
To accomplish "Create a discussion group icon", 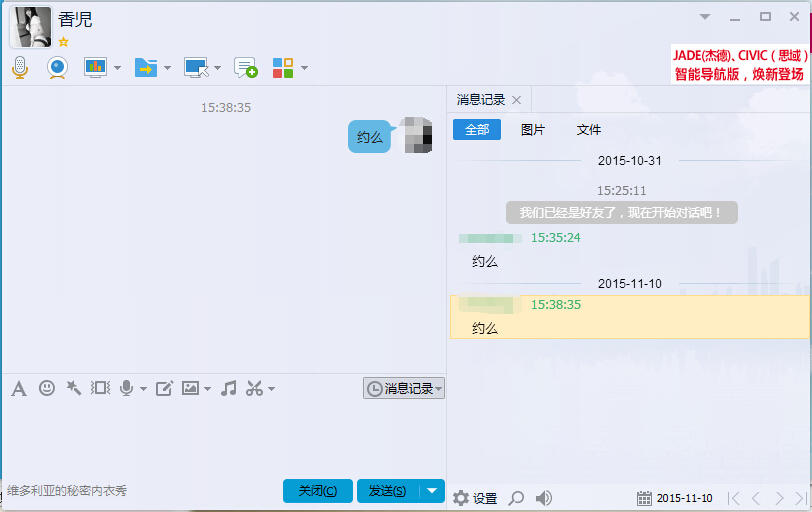I will tap(245, 67).
